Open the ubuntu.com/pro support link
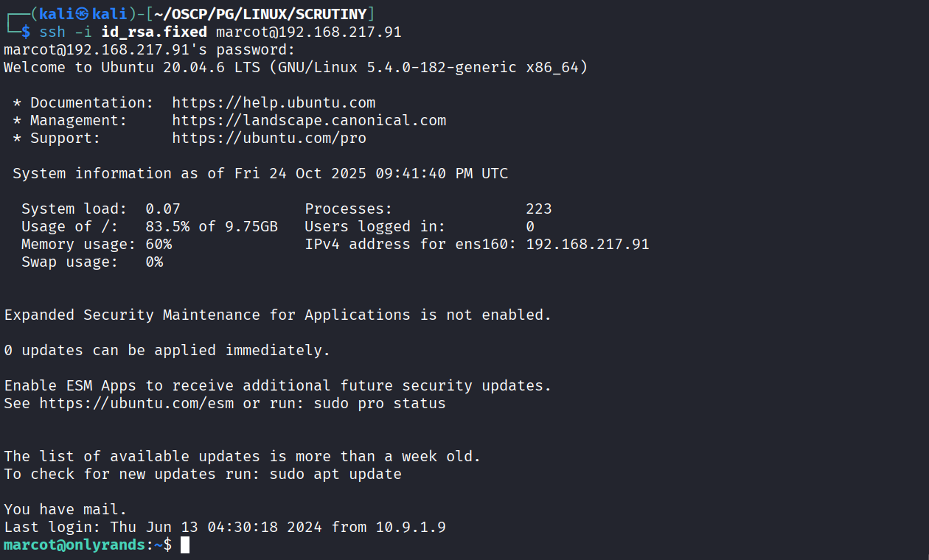Viewport: 929px width, 560px height. 269,138
